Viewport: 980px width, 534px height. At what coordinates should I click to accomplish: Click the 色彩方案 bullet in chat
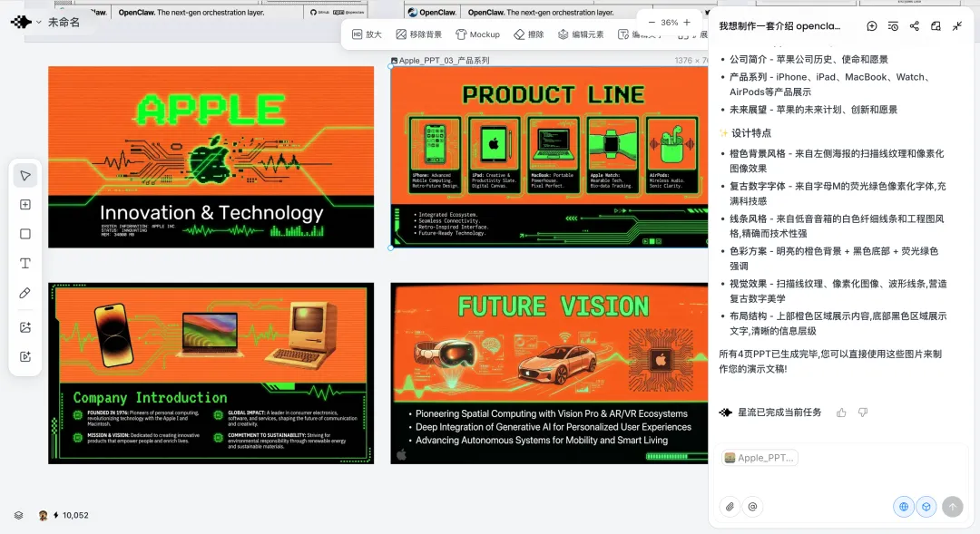pyautogui.click(x=835, y=258)
